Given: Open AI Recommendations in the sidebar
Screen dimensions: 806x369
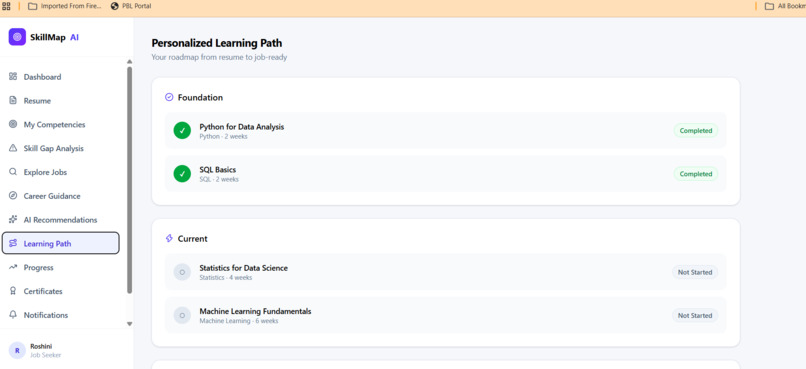Looking at the screenshot, I should (61, 219).
